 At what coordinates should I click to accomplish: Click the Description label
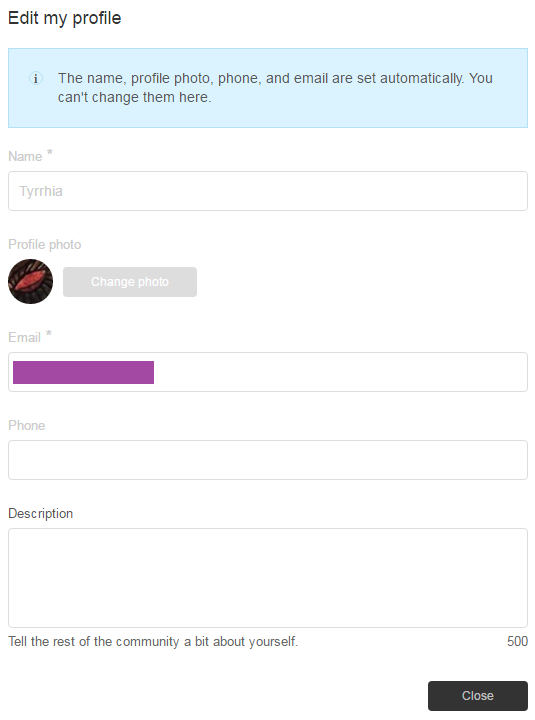(40, 513)
